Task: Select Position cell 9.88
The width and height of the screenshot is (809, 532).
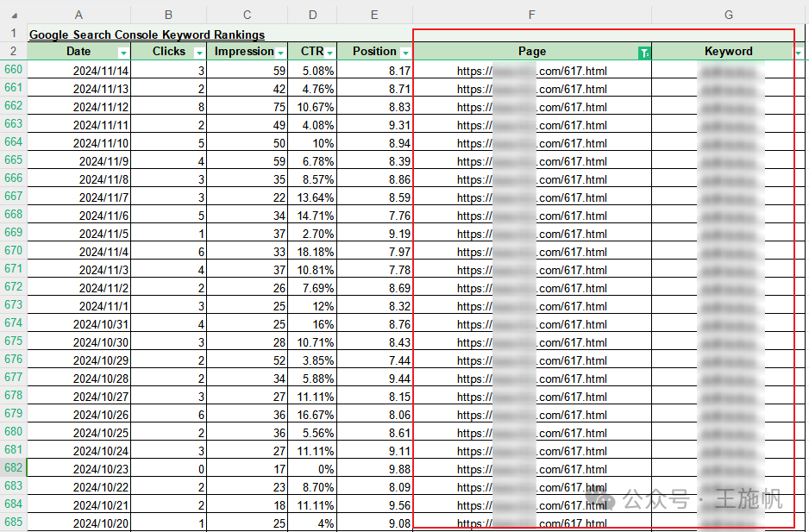Action: pos(374,469)
